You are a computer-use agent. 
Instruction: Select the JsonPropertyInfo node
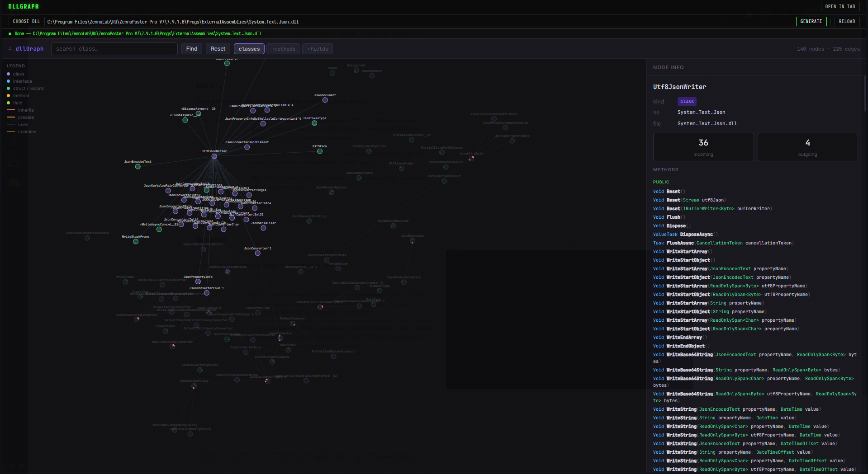point(198,282)
